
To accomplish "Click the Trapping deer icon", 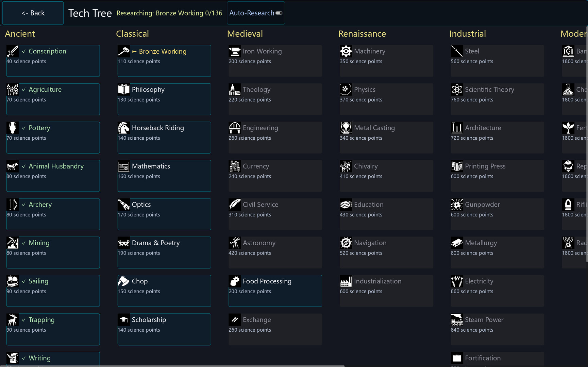I will [13, 320].
